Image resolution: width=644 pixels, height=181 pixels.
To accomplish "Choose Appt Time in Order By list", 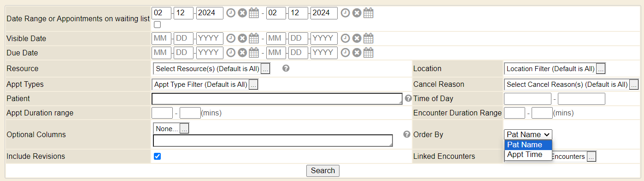I will pyautogui.click(x=528, y=155).
